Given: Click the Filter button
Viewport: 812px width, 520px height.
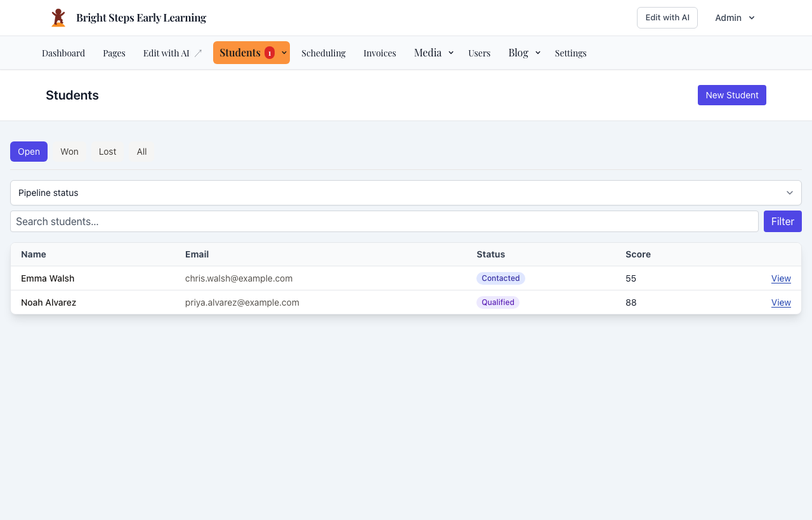Looking at the screenshot, I should click(x=783, y=221).
